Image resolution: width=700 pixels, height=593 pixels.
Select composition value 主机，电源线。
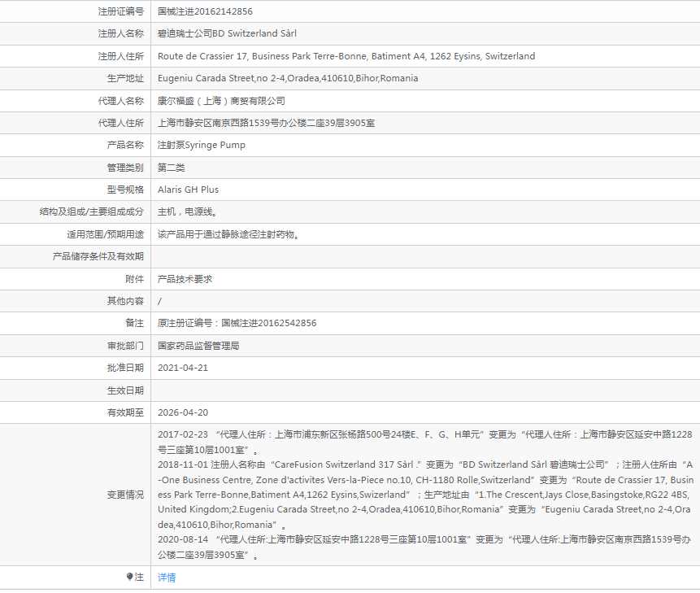click(x=188, y=211)
